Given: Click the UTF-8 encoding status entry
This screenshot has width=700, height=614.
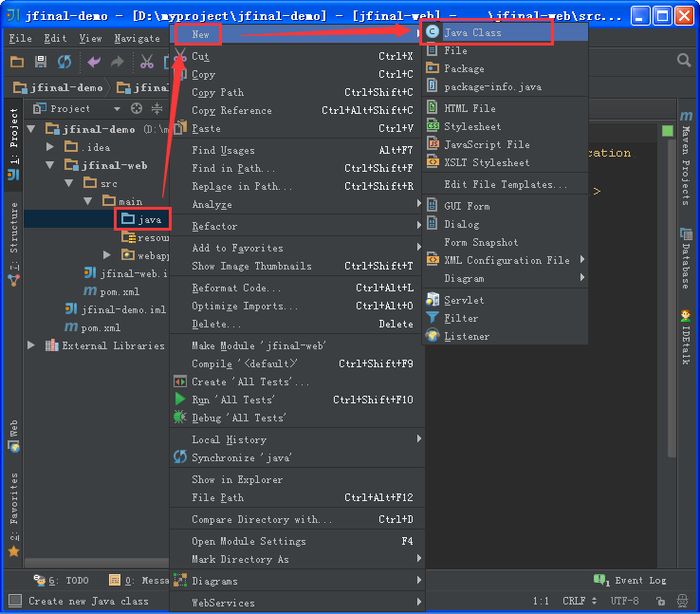Looking at the screenshot, I should pos(624,601).
